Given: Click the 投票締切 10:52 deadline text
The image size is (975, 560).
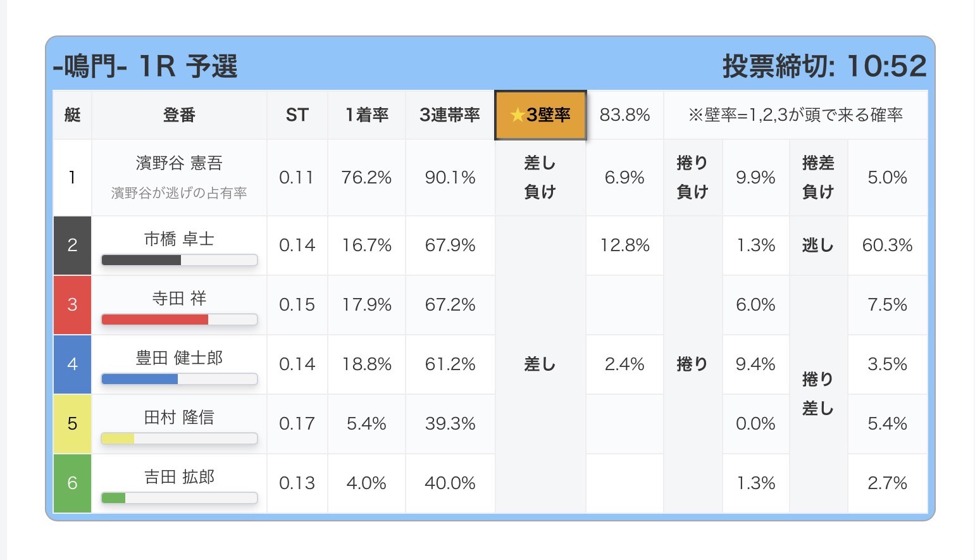Looking at the screenshot, I should [x=824, y=66].
